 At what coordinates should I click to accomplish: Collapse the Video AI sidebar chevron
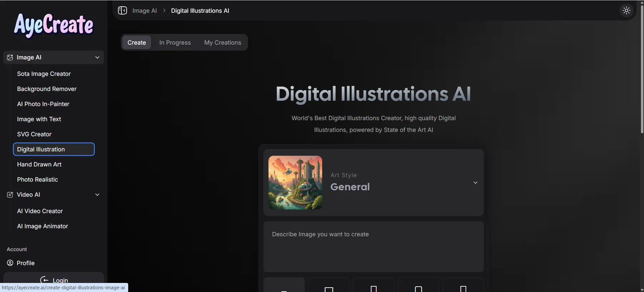97,195
